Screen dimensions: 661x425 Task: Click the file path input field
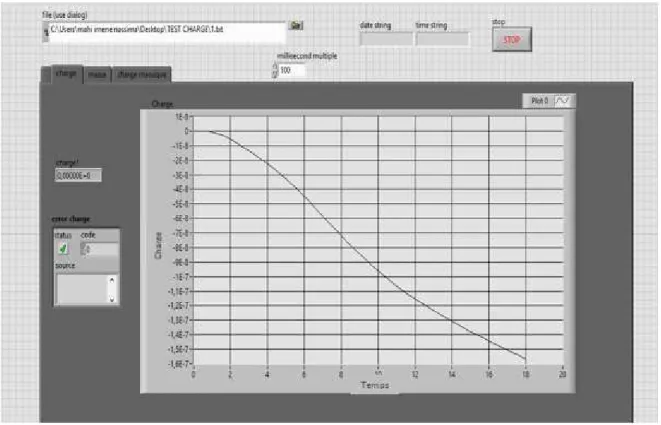(x=167, y=32)
